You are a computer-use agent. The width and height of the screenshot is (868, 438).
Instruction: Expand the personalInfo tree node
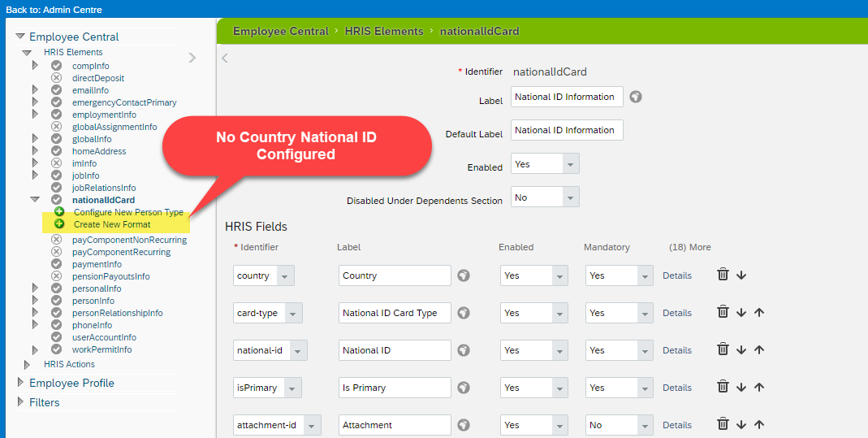pyautogui.click(x=35, y=288)
